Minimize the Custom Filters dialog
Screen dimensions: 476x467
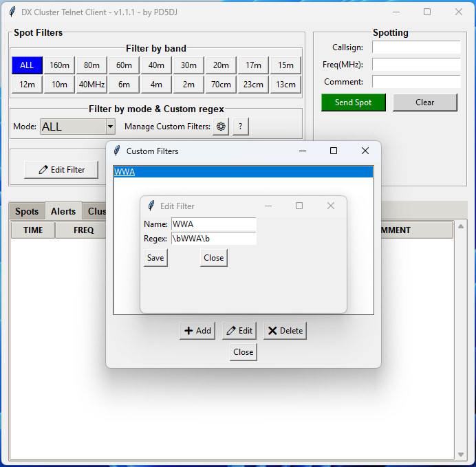(302, 151)
